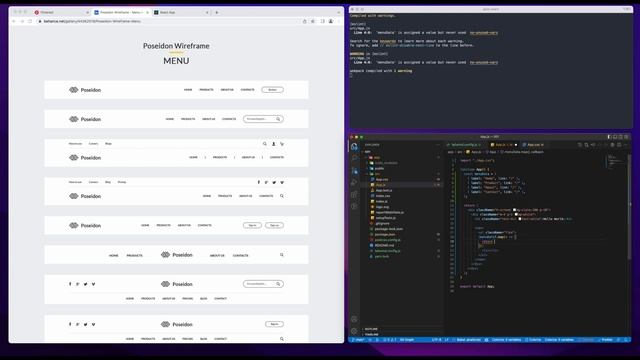This screenshot has width=640, height=360.
Task: Switch to the React App browser tab
Action: [181, 12]
